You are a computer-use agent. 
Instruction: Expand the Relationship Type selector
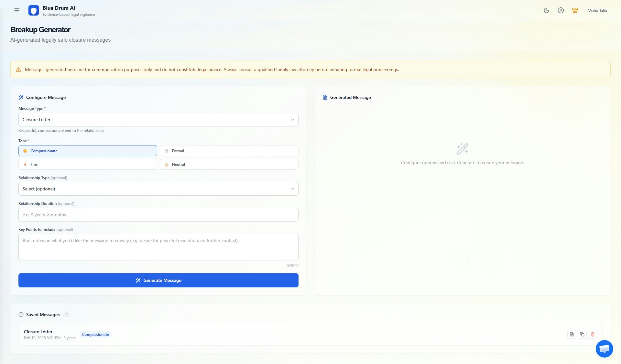click(158, 189)
